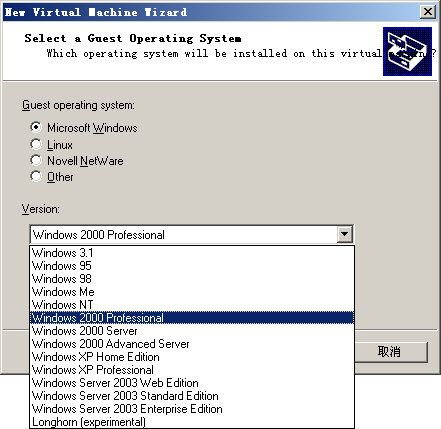Choose Windows 95 in version list
Screen dimensions: 441x429
(192, 266)
